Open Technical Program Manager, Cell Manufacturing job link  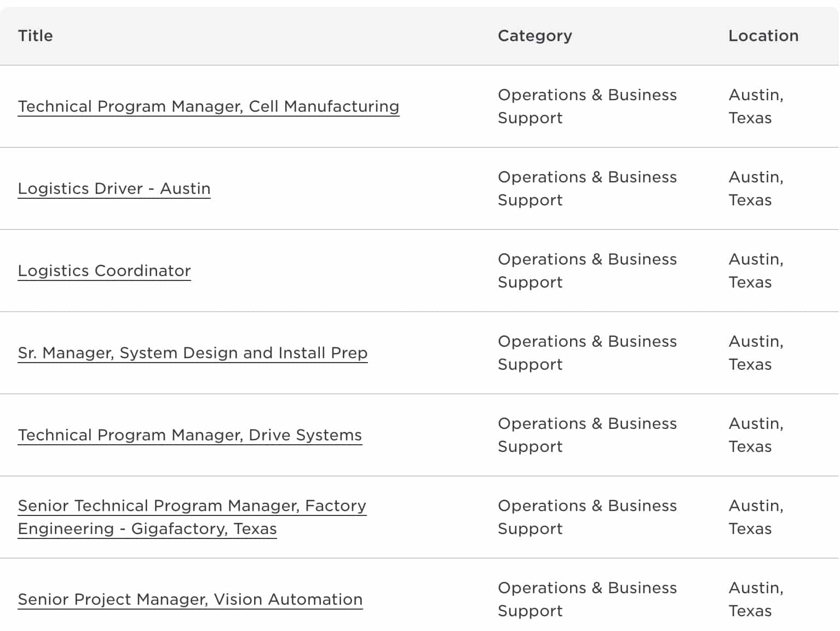coord(208,106)
